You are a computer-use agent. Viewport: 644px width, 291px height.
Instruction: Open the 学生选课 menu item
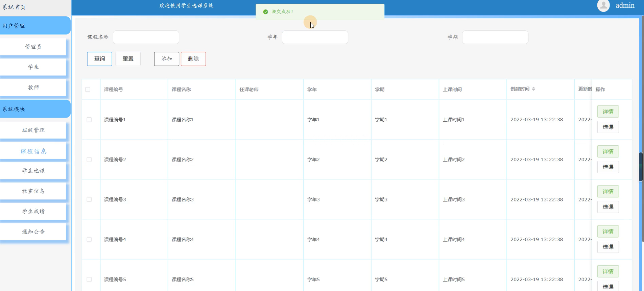pos(33,171)
